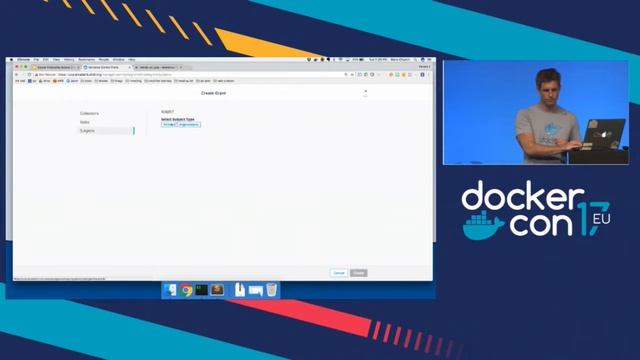This screenshot has width=640, height=360.
Task: Choose the All Users subject type
Action: click(169, 124)
